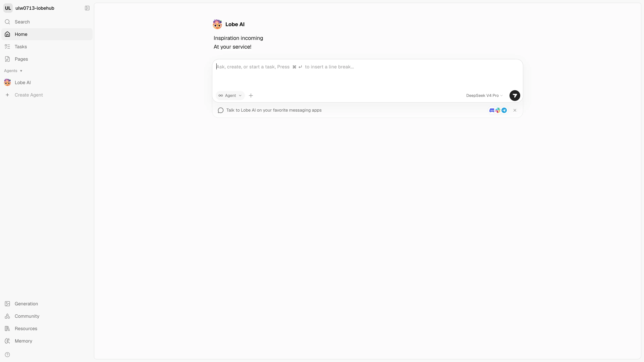Click the send message button
Screen dimensions: 644x362
pyautogui.click(x=515, y=95)
